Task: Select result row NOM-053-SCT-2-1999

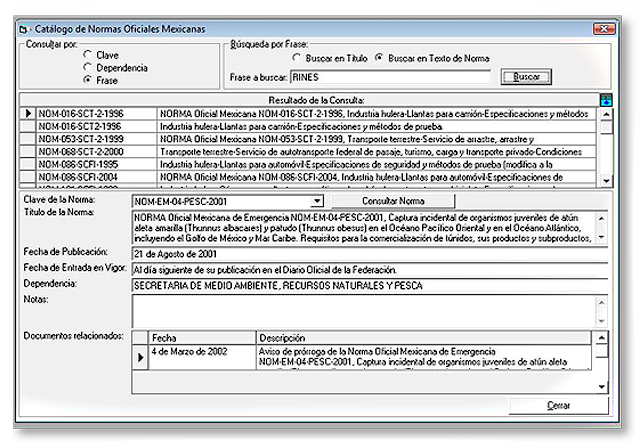Action: (308, 139)
